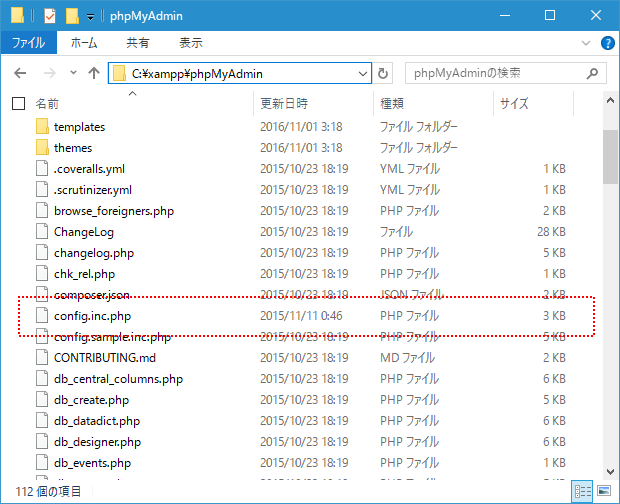Select the CONTRIBUTING.md file icon
The width and height of the screenshot is (620, 504).
(42, 358)
